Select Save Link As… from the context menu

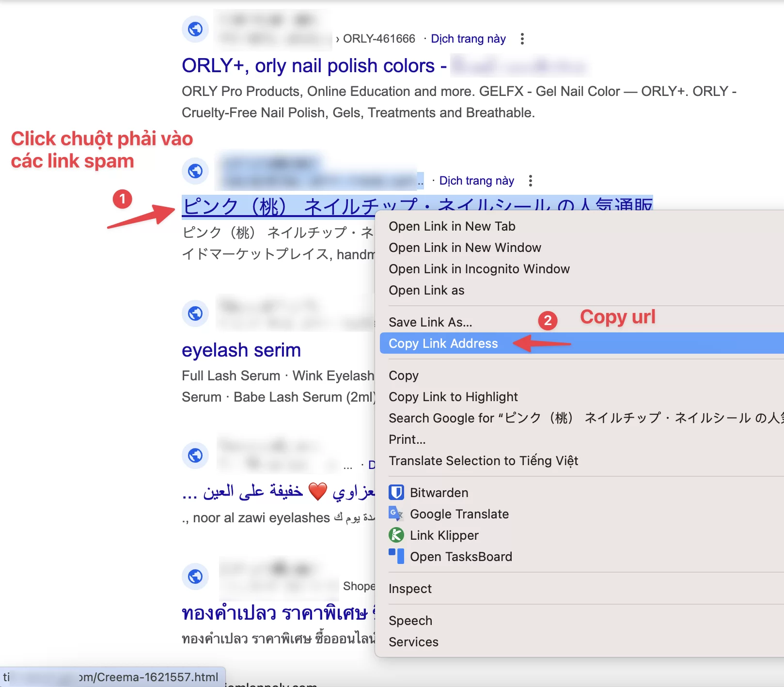tap(581, 322)
